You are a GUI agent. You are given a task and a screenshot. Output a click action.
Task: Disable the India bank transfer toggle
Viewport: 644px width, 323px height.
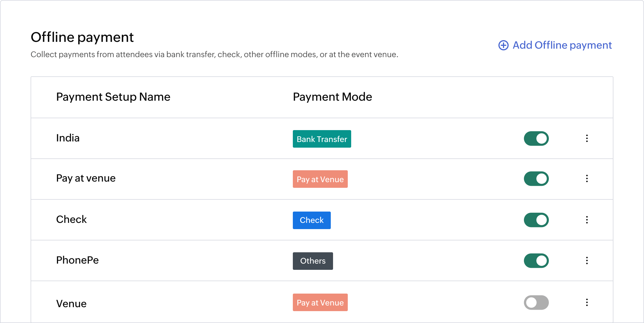click(x=536, y=139)
